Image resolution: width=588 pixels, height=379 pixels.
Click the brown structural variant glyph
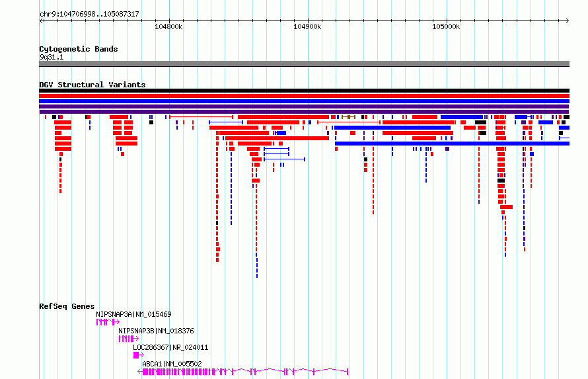pos(348,117)
